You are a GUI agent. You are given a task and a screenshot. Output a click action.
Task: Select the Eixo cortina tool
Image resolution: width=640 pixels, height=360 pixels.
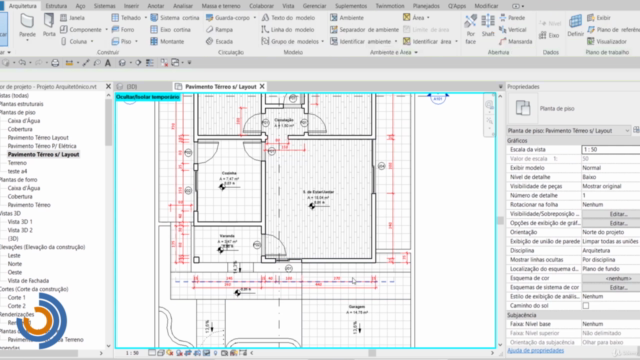171,30
